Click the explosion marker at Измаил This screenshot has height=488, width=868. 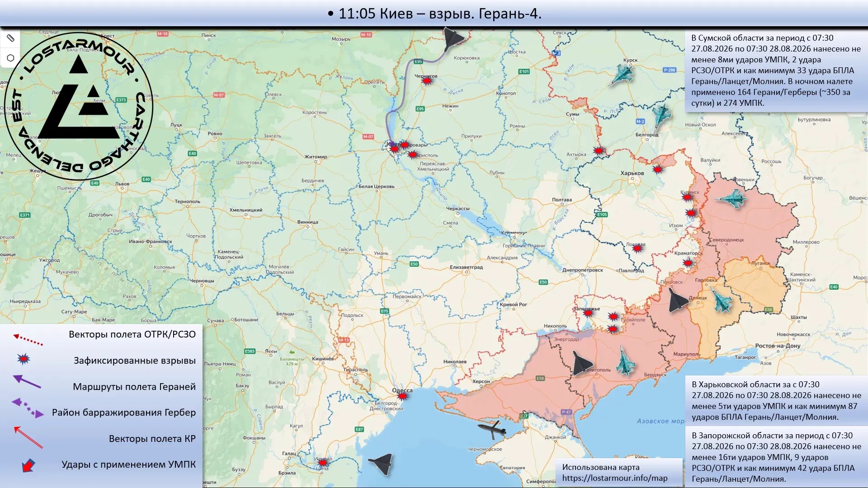(322, 463)
